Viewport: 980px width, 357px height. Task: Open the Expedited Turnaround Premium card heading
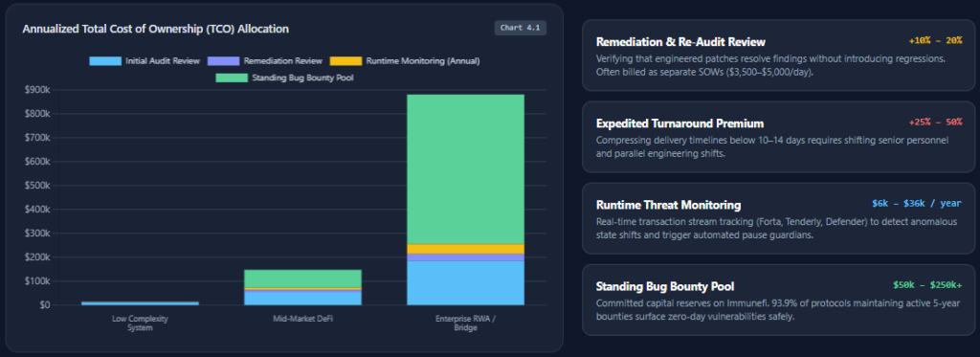(x=680, y=123)
